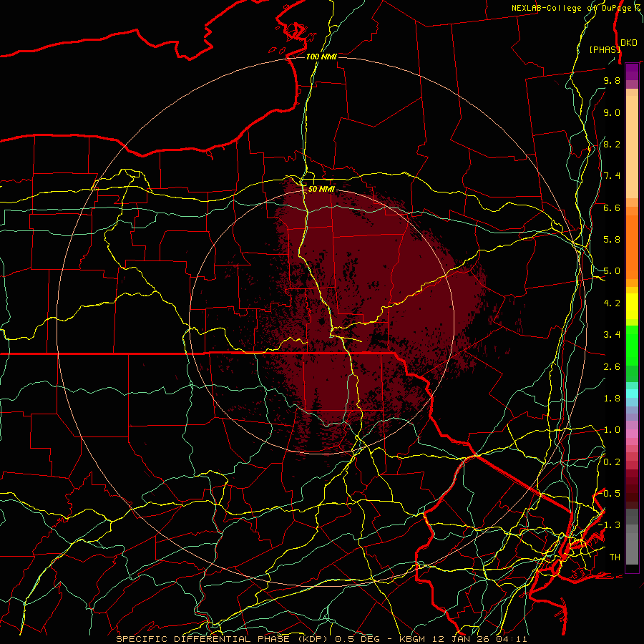The height and width of the screenshot is (644, 644).
Task: Select the 8.2 value on the color scale
Action: [612, 144]
